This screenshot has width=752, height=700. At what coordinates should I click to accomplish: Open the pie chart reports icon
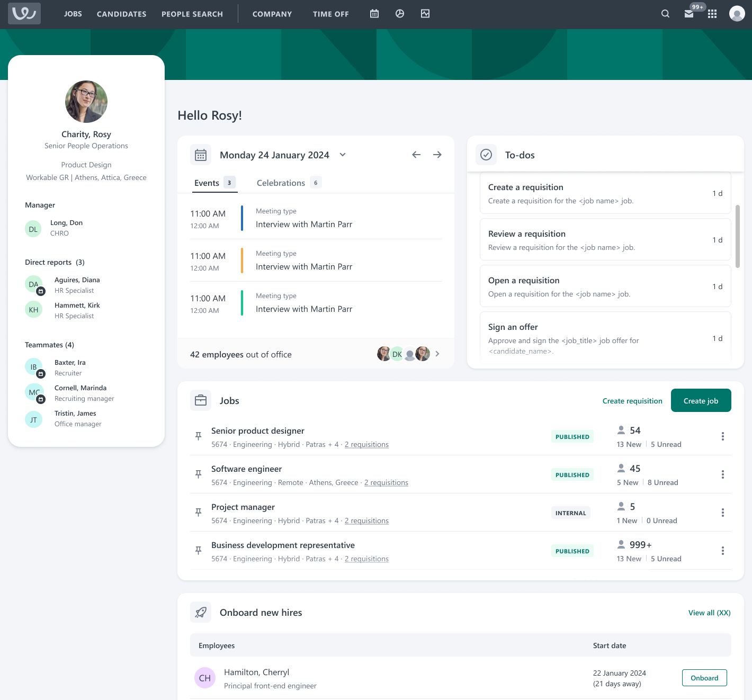[x=400, y=14]
